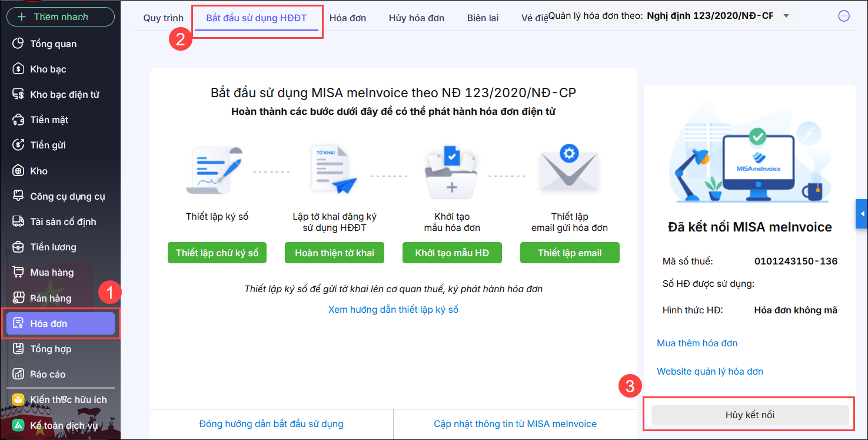Image resolution: width=868 pixels, height=440 pixels.
Task: Click the email envelope illustration
Action: pyautogui.click(x=569, y=170)
